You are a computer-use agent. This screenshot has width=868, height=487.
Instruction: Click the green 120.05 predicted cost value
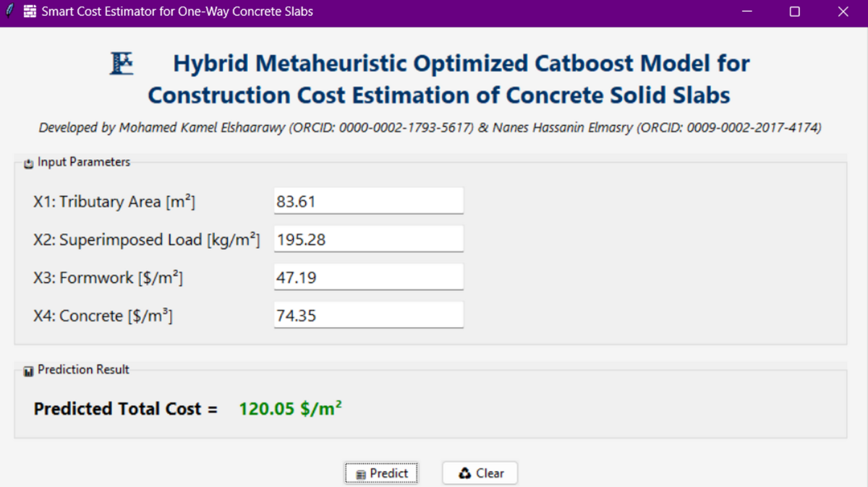[289, 407]
